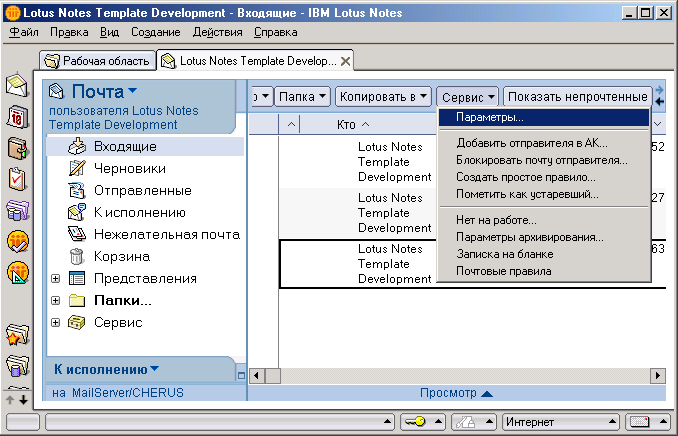Open the Calendar bookmark icon
This screenshot has height=436, width=678.
pyautogui.click(x=17, y=117)
